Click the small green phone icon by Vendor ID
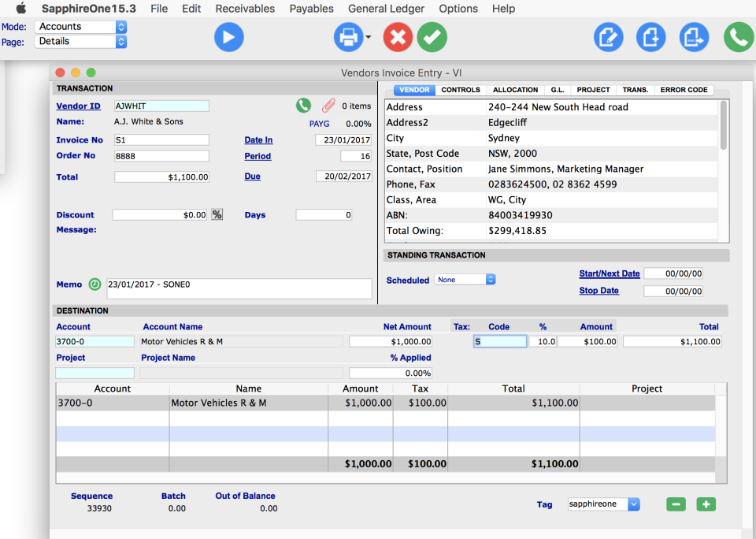Image resolution: width=756 pixels, height=539 pixels. (303, 105)
